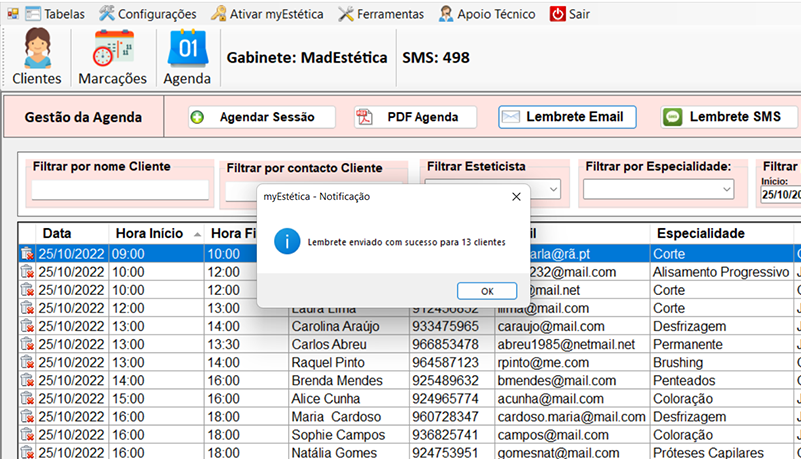Open the Configurações menu
This screenshot has width=801, height=459.
click(x=147, y=14)
